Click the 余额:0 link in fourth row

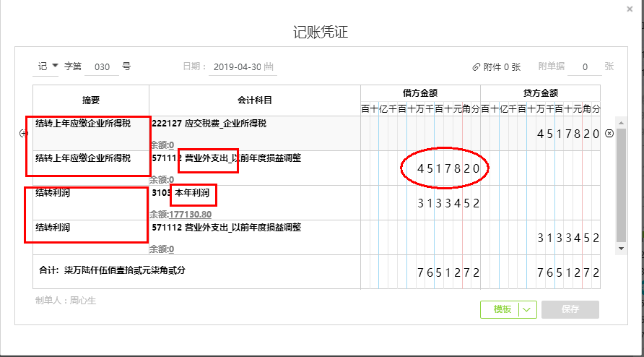[x=162, y=249]
